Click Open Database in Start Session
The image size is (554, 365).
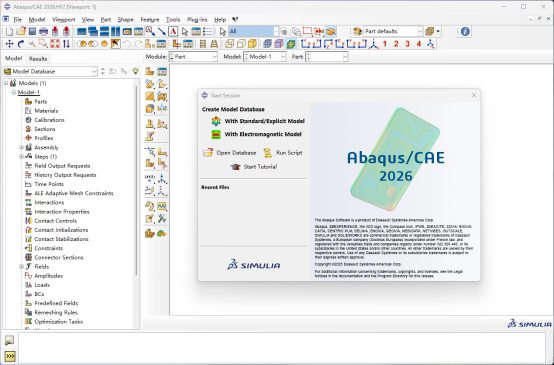tap(230, 153)
